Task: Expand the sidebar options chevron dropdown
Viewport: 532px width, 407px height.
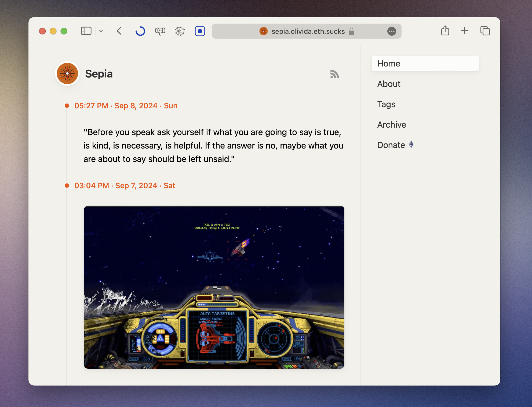Action: [101, 31]
